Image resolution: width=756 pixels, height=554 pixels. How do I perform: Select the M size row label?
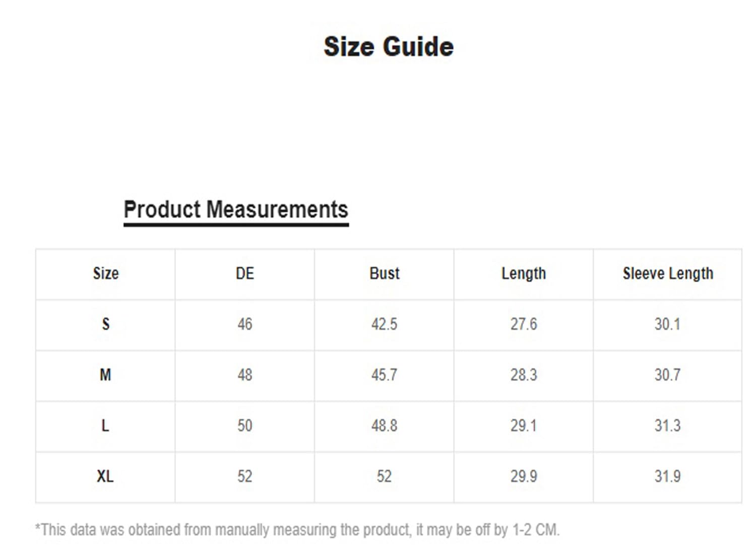point(105,375)
